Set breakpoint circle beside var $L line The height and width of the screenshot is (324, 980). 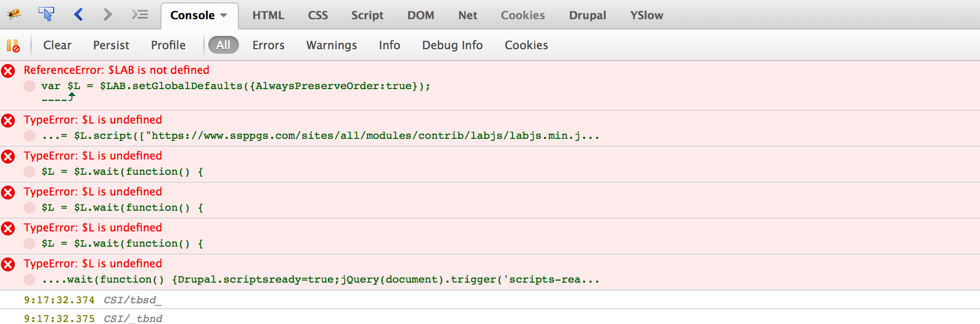(x=30, y=86)
